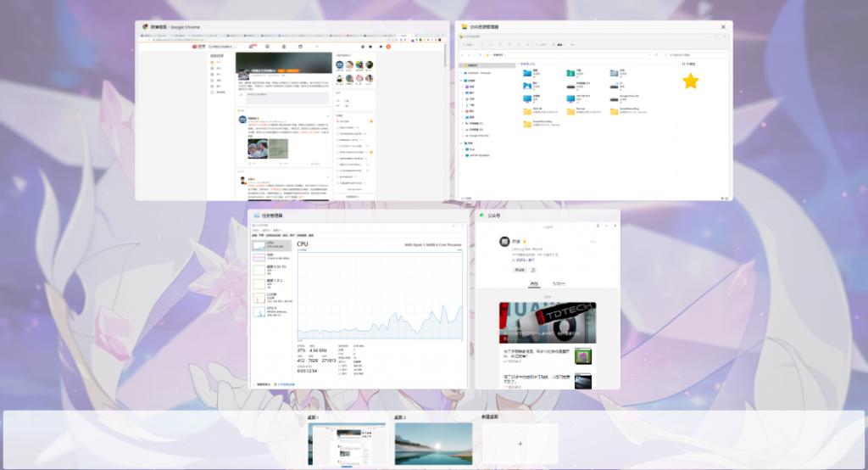This screenshot has width=868, height=470.
Task: Open the 消息 tab in the 公众号 window
Action: coord(534,283)
